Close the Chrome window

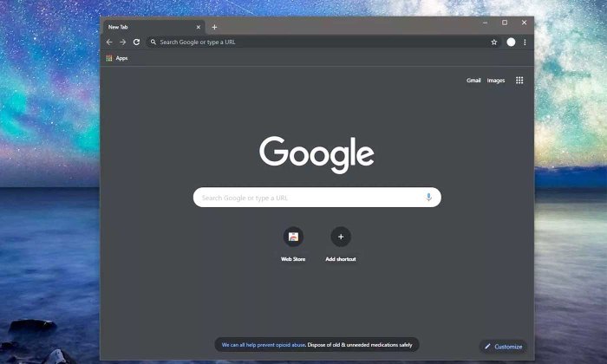pos(524,23)
